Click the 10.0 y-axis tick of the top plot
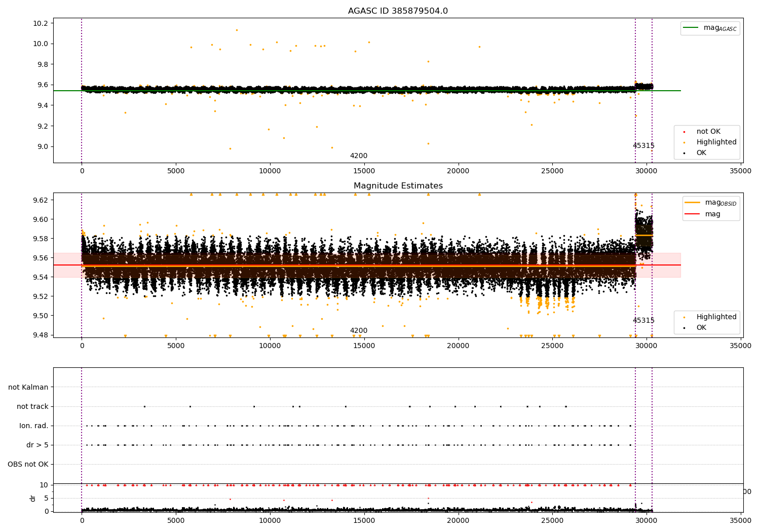 41,44
